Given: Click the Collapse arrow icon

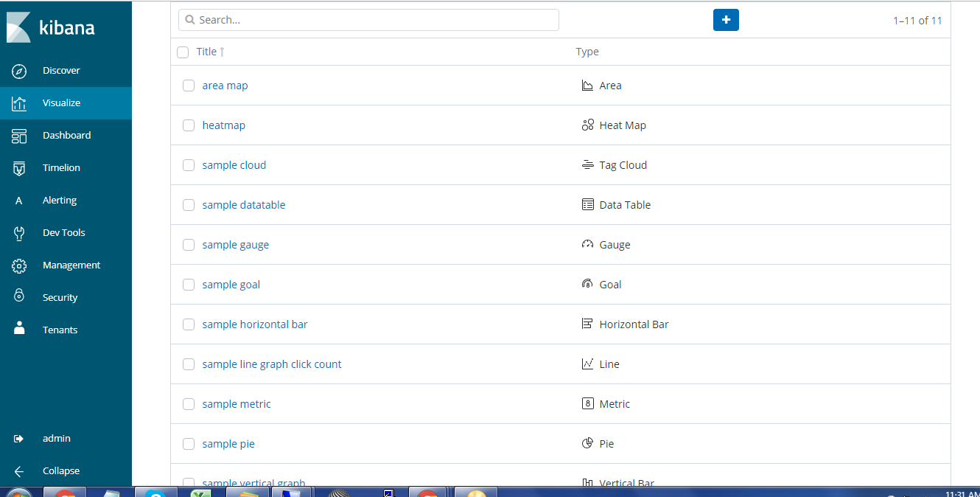Looking at the screenshot, I should click(x=19, y=471).
